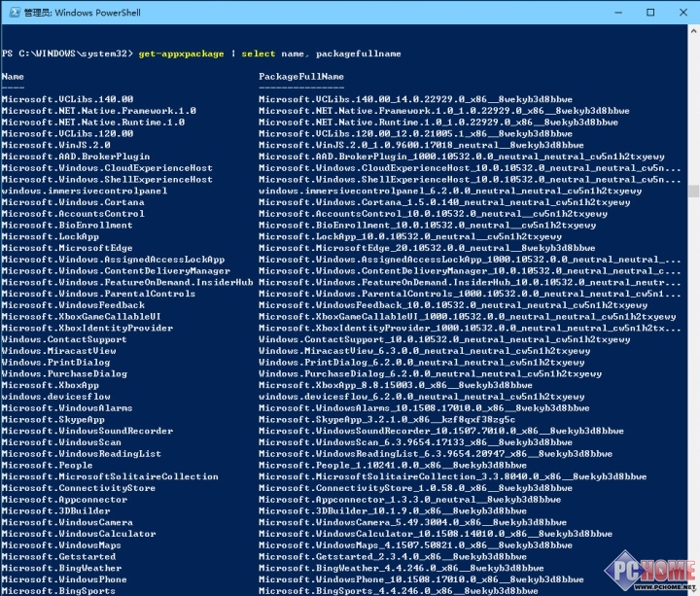This screenshot has width=700, height=596.
Task: Click Microsoft.XboxGameCallableUI name entry
Action: coord(82,317)
